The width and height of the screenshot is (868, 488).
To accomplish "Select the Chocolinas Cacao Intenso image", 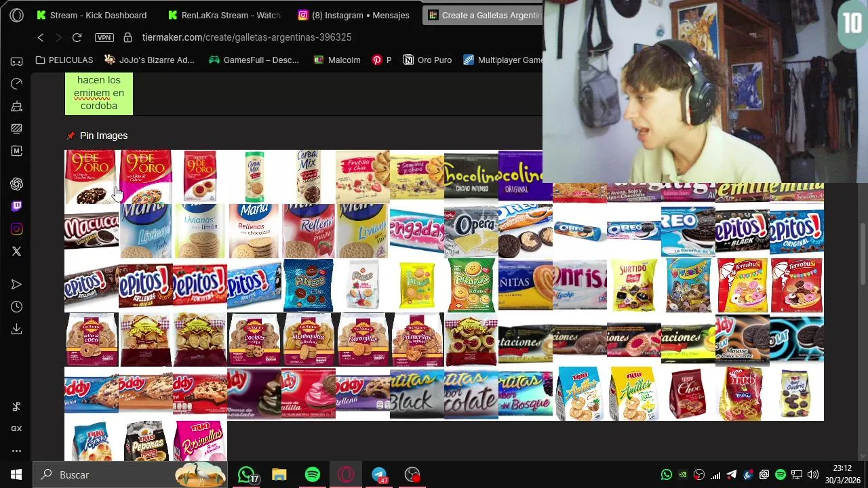I will pos(471,177).
